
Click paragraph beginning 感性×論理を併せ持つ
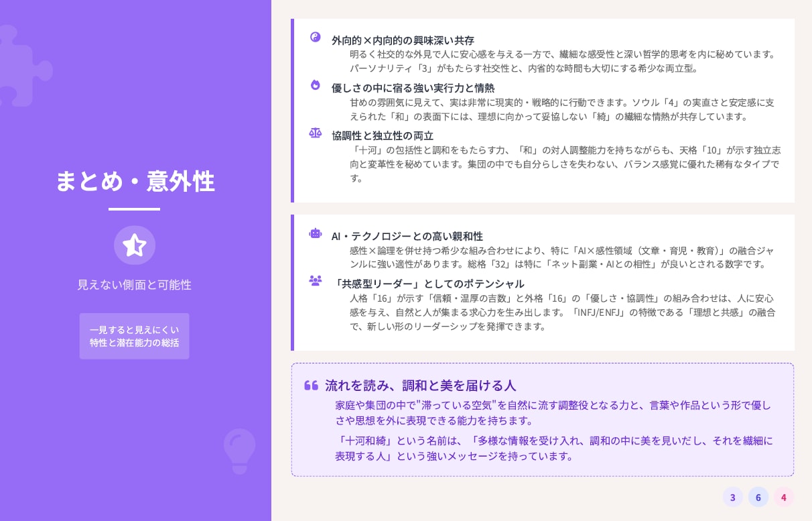pyautogui.click(x=562, y=257)
